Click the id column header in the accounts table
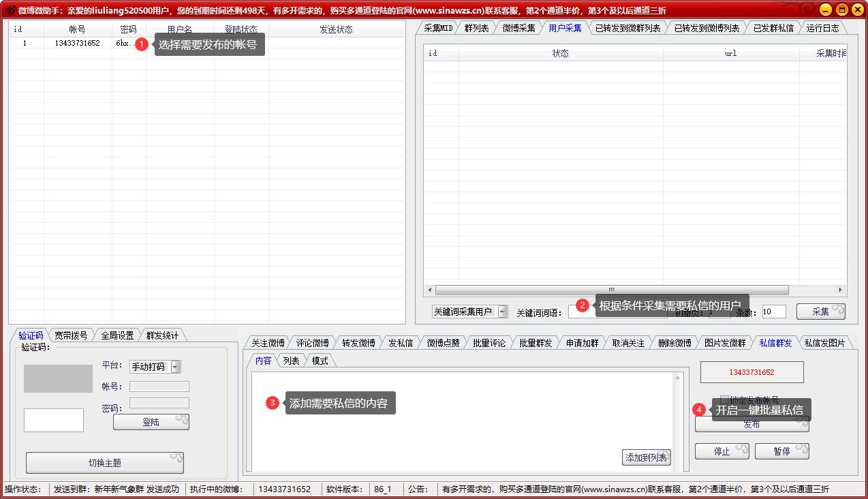The height and width of the screenshot is (499, 868). tap(26, 29)
